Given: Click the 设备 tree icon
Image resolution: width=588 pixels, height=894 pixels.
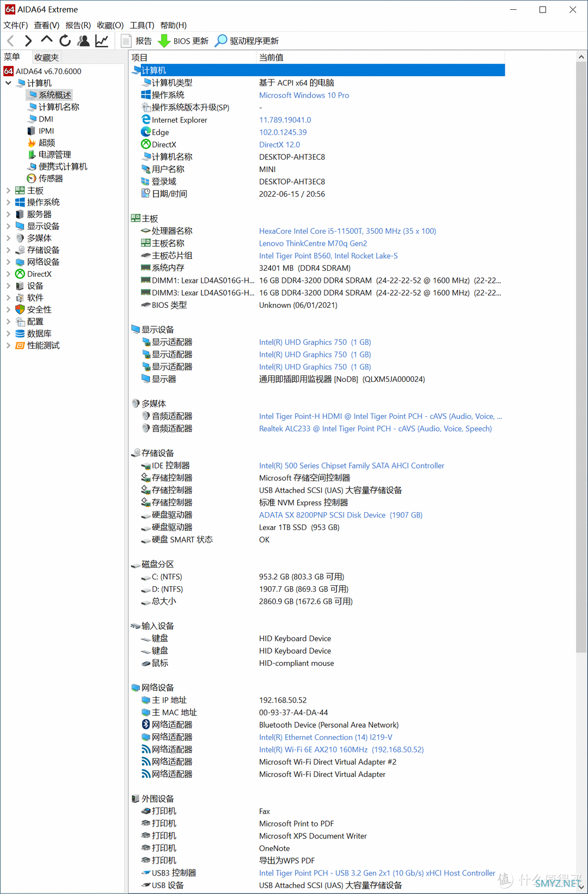Looking at the screenshot, I should (20, 285).
